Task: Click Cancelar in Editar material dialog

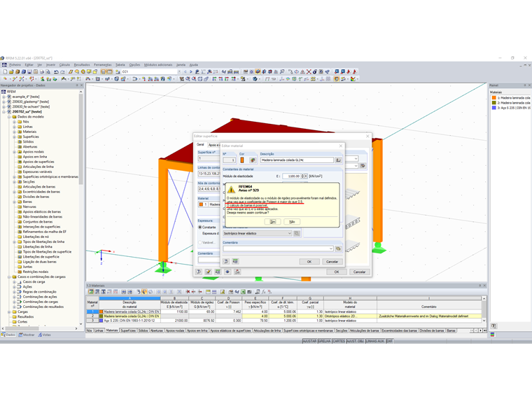Action: pyautogui.click(x=332, y=262)
